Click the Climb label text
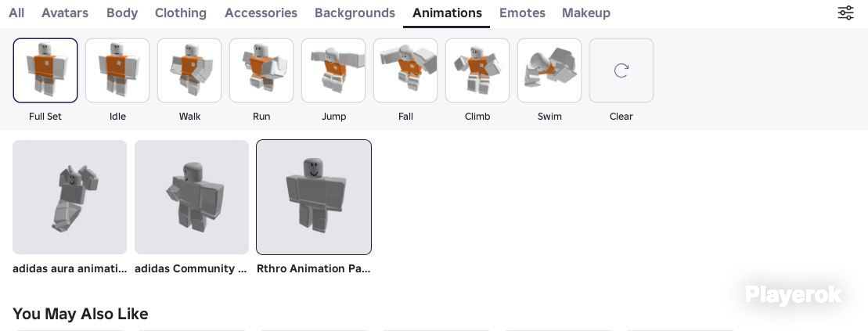Viewport: 868px width, 331px height. [477, 117]
